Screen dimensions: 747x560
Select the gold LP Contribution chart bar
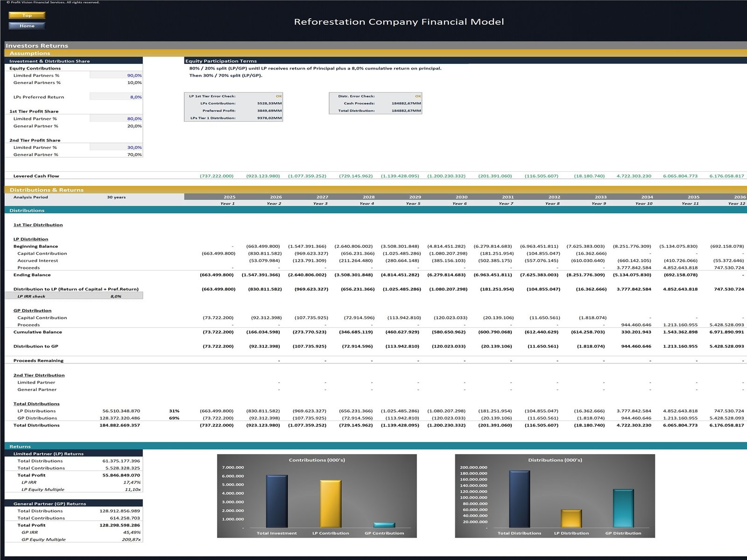pyautogui.click(x=331, y=504)
